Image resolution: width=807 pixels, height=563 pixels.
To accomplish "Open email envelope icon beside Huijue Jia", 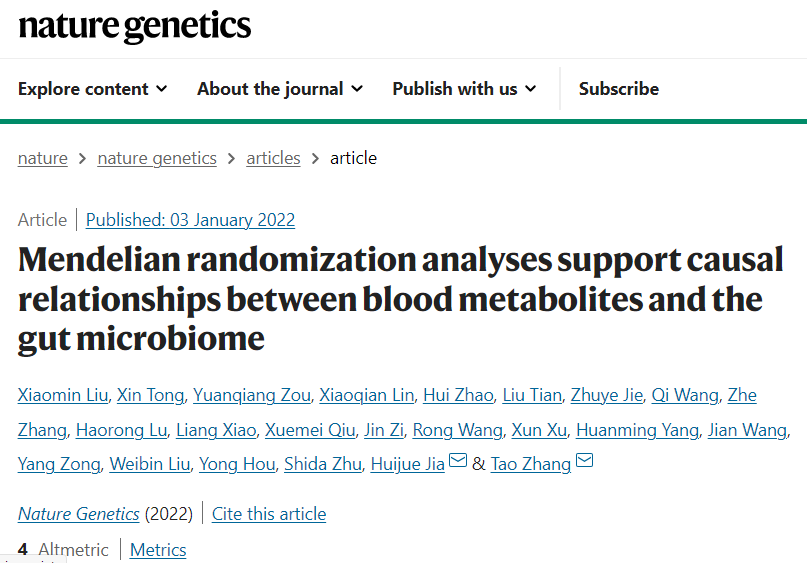I will 458,460.
